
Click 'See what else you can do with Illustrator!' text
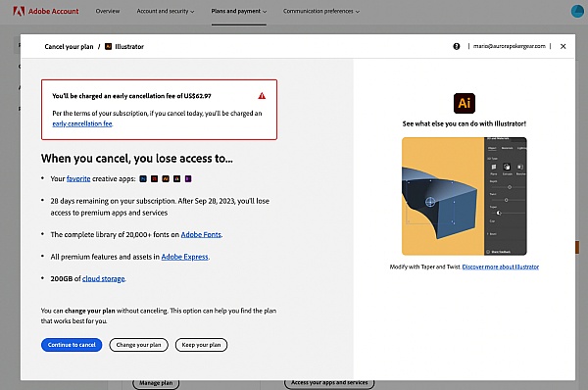465,123
